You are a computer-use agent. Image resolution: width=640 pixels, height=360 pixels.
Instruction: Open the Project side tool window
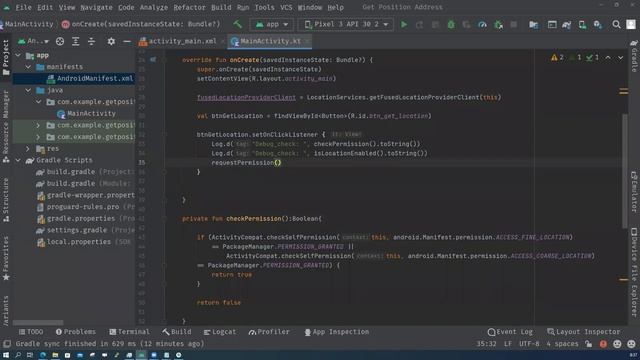(5, 57)
